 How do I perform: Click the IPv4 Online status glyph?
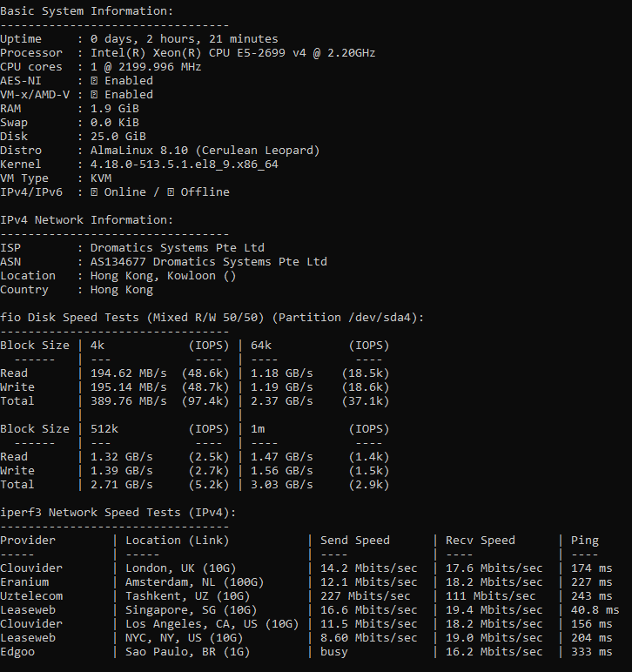click(x=95, y=192)
